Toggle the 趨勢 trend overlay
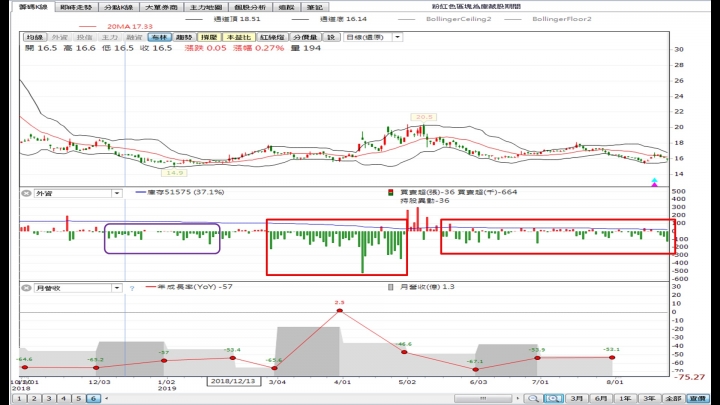Image resolution: width=720 pixels, height=405 pixels. pos(184,37)
